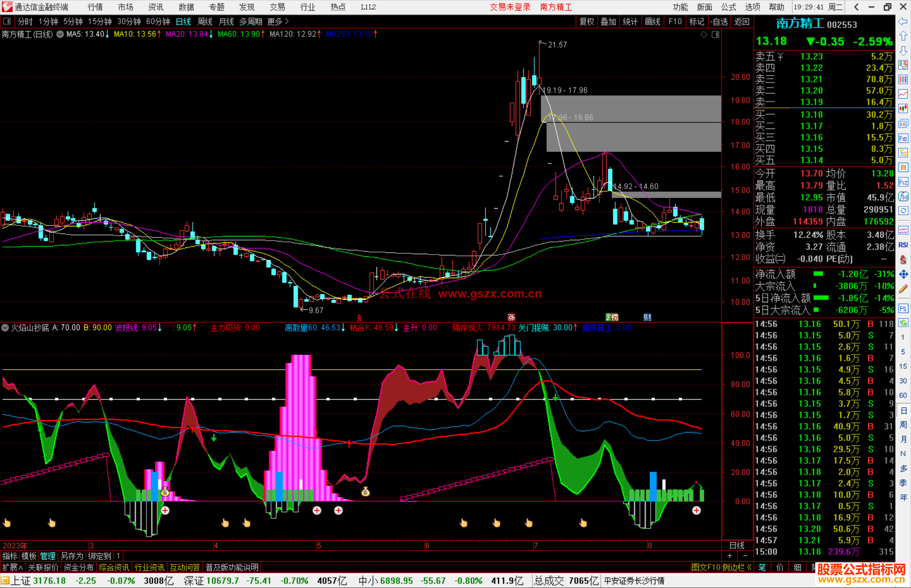Click the zoom-in plus button below 日线
The width and height of the screenshot is (911, 588).
[x=730, y=556]
